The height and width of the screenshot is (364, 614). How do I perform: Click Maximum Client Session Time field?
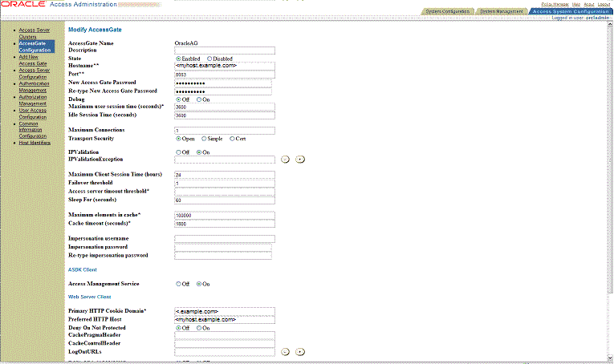point(225,175)
